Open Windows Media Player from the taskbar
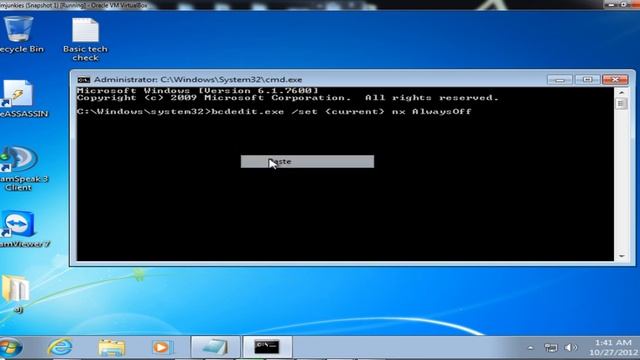 point(162,347)
